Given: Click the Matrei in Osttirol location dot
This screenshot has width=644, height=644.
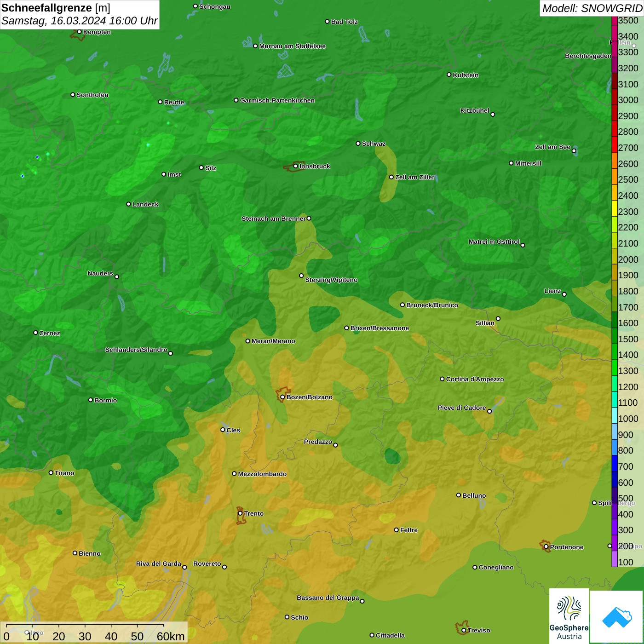Looking at the screenshot, I should tap(523, 245).
